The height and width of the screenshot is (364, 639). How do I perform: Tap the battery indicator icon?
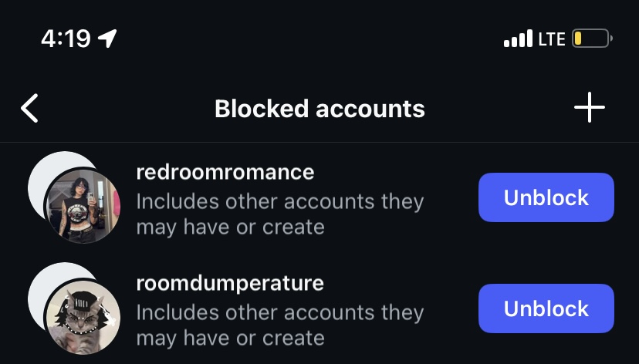(x=592, y=39)
